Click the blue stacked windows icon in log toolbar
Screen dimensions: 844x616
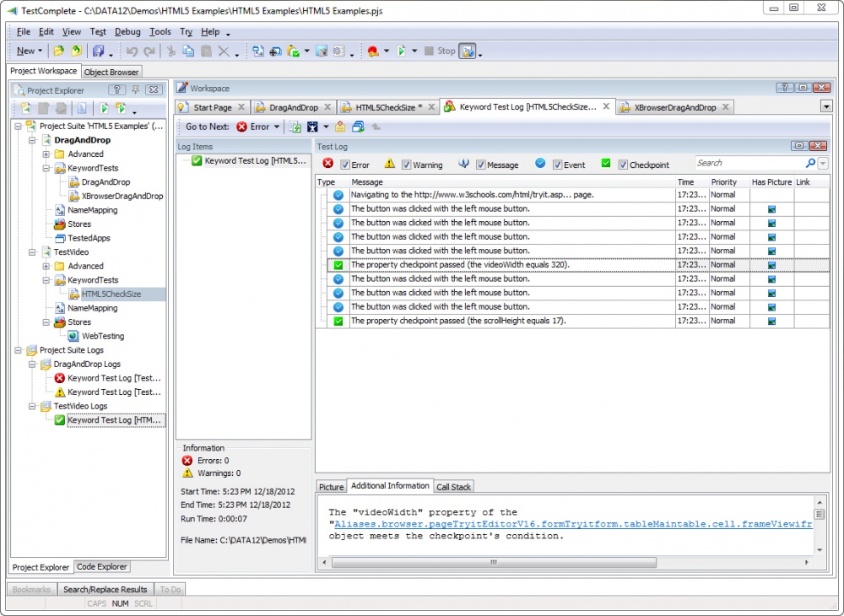(x=358, y=127)
